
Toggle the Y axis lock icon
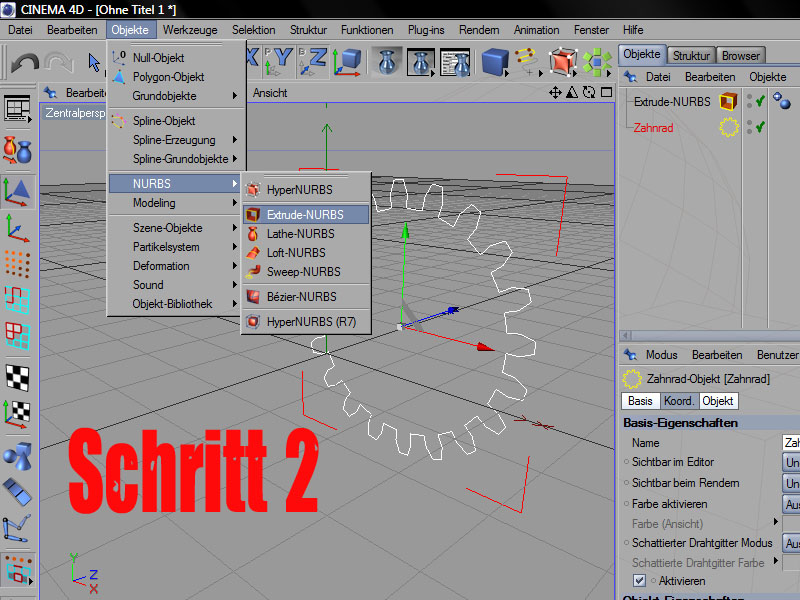[x=279, y=62]
